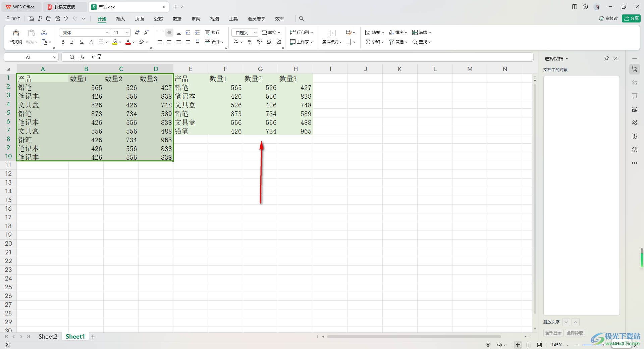Center text horizontally
This screenshot has width=644, height=349.
coord(169,42)
